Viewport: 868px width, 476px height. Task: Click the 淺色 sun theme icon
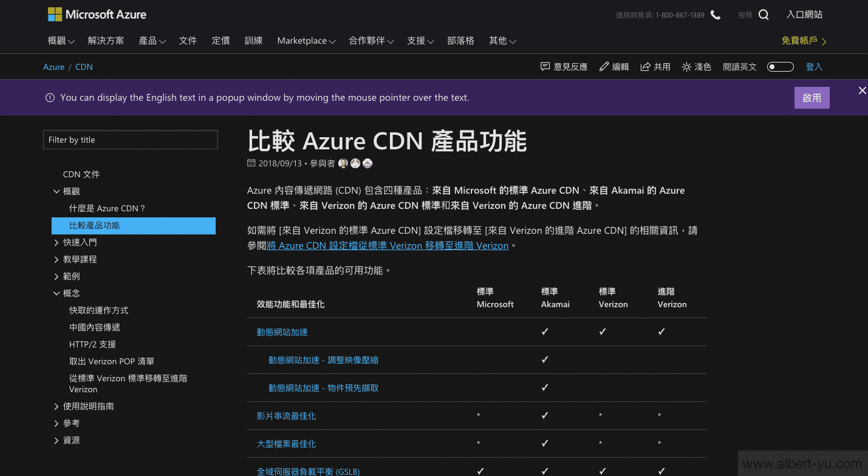686,67
